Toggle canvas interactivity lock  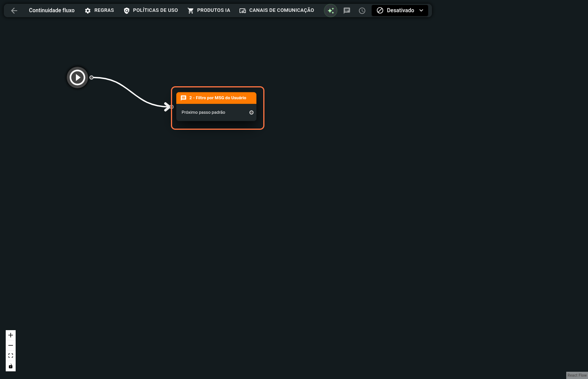pyautogui.click(x=11, y=366)
